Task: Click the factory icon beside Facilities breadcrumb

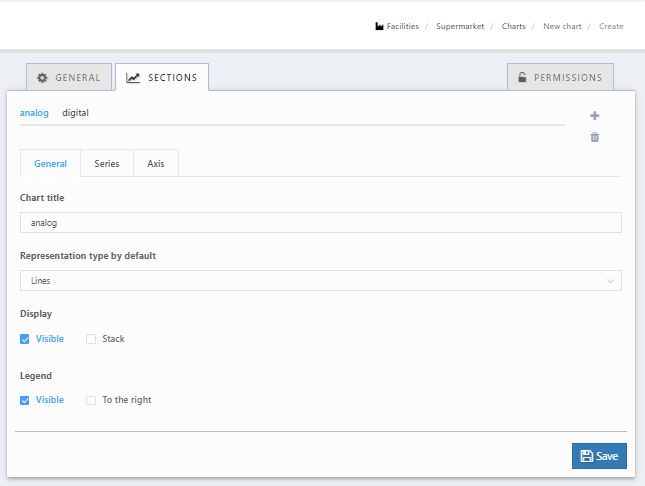Action: (379, 26)
